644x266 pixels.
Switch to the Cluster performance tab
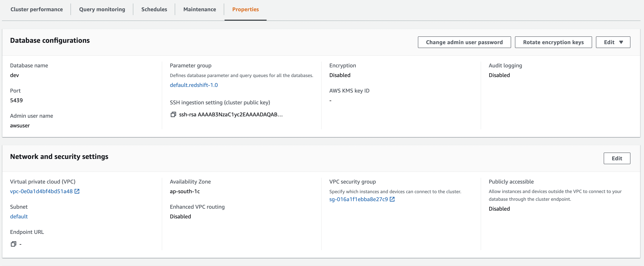click(36, 9)
